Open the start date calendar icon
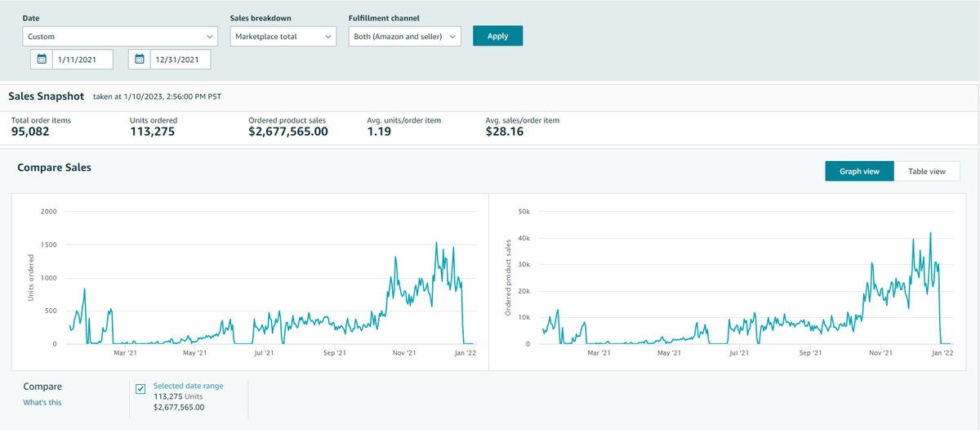The height and width of the screenshot is (430, 980). point(42,60)
